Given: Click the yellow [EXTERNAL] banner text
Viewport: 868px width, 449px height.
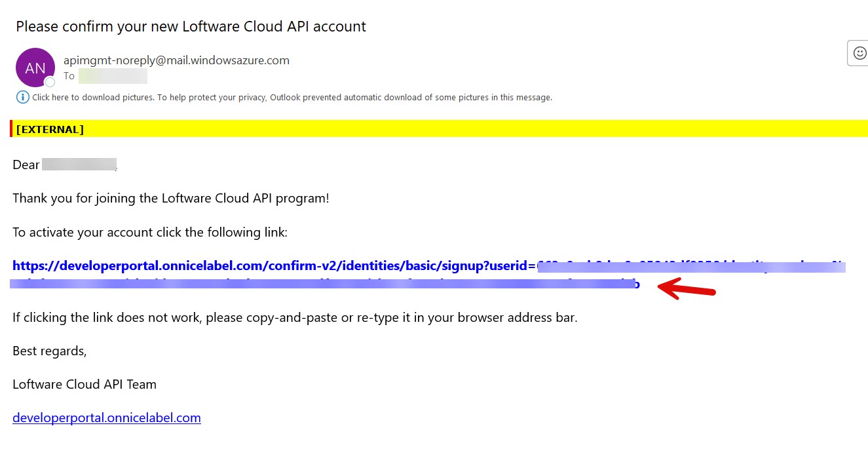Looking at the screenshot, I should click(50, 129).
